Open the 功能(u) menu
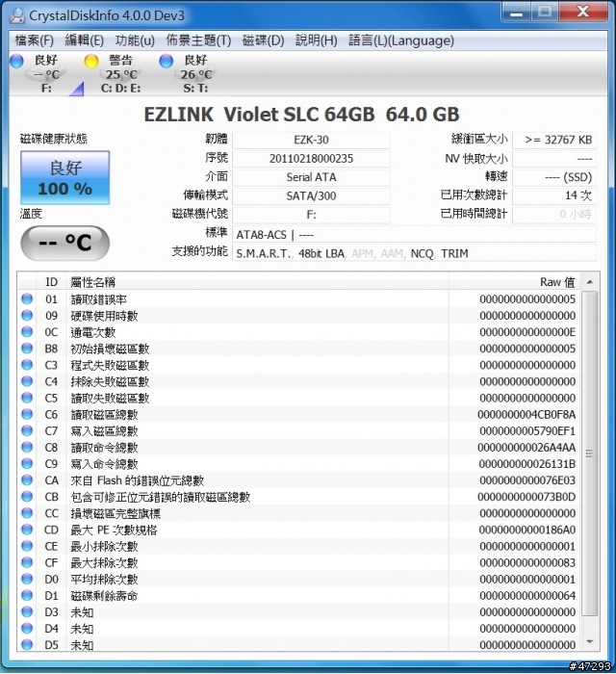The width and height of the screenshot is (616, 674). coord(135,40)
